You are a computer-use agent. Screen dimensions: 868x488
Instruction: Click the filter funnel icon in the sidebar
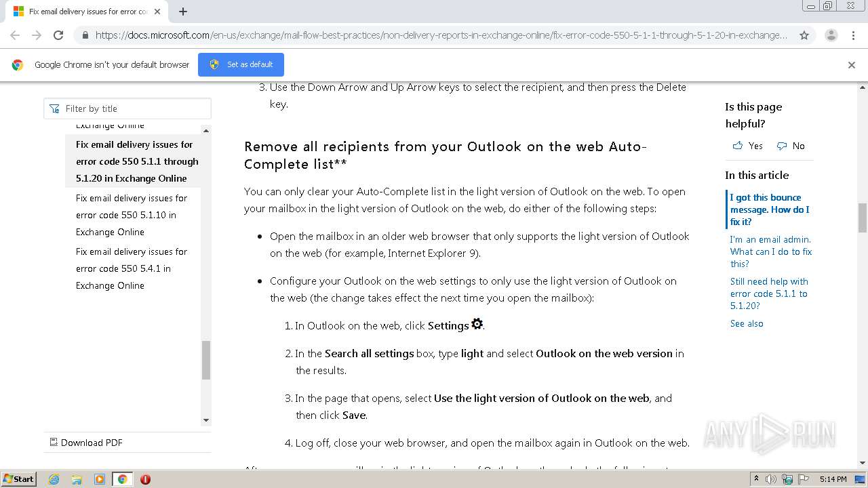click(x=54, y=108)
